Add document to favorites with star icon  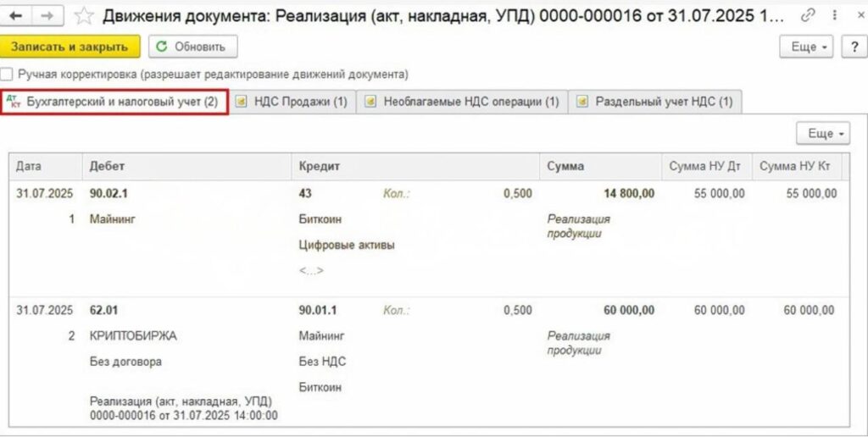pos(83,15)
